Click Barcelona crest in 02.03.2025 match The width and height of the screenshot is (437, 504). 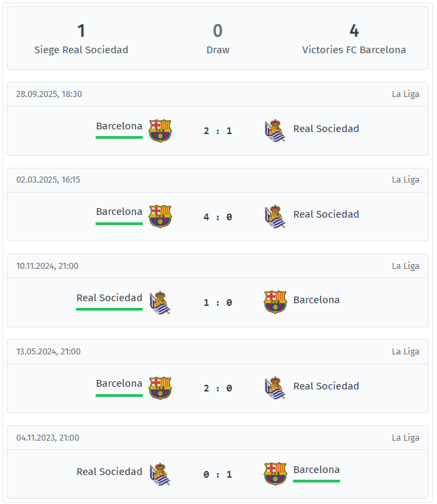160,216
